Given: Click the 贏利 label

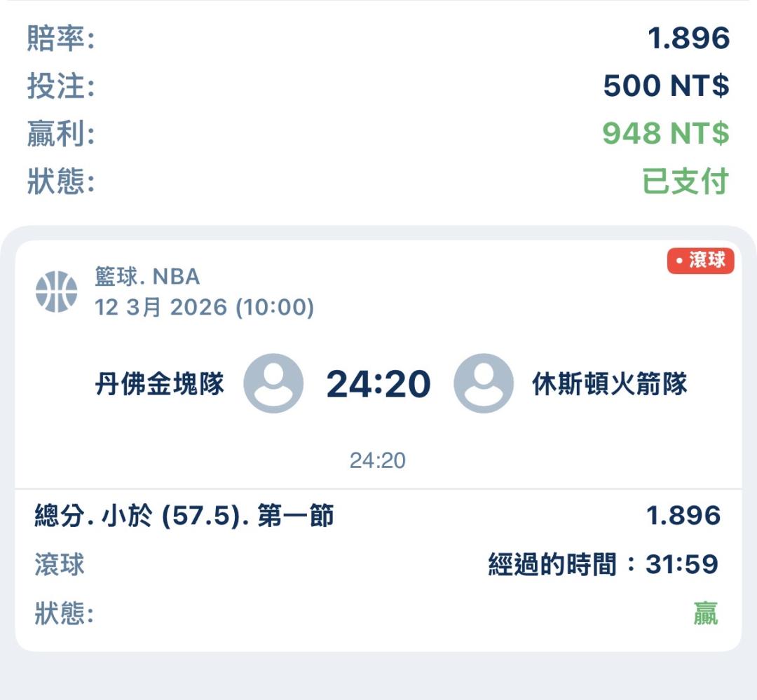Looking at the screenshot, I should click(x=60, y=134).
